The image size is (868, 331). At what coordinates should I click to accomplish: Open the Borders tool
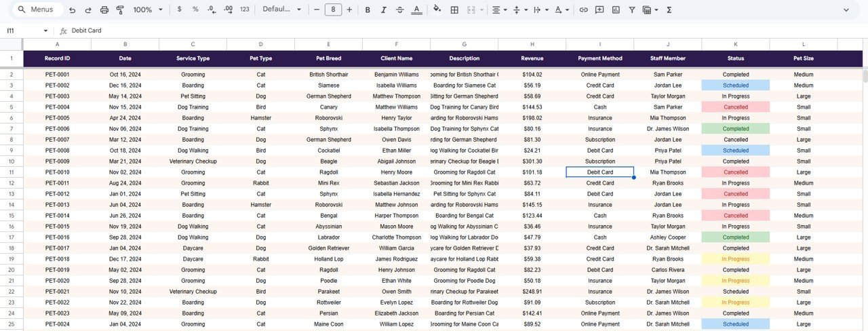click(454, 10)
